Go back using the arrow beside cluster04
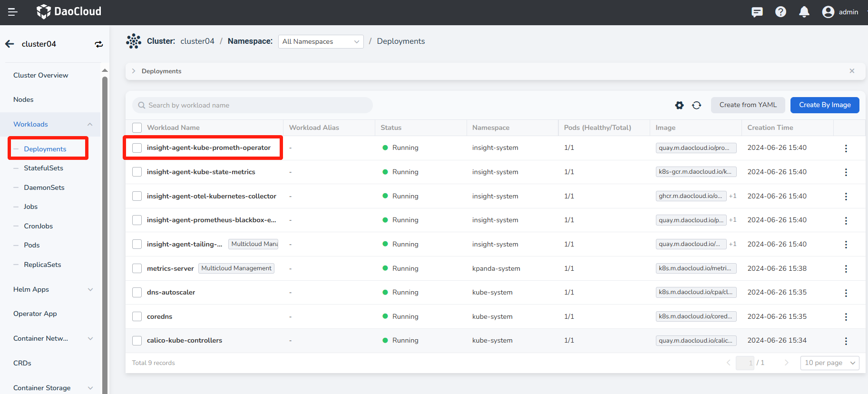The width and height of the screenshot is (868, 394). click(10, 44)
